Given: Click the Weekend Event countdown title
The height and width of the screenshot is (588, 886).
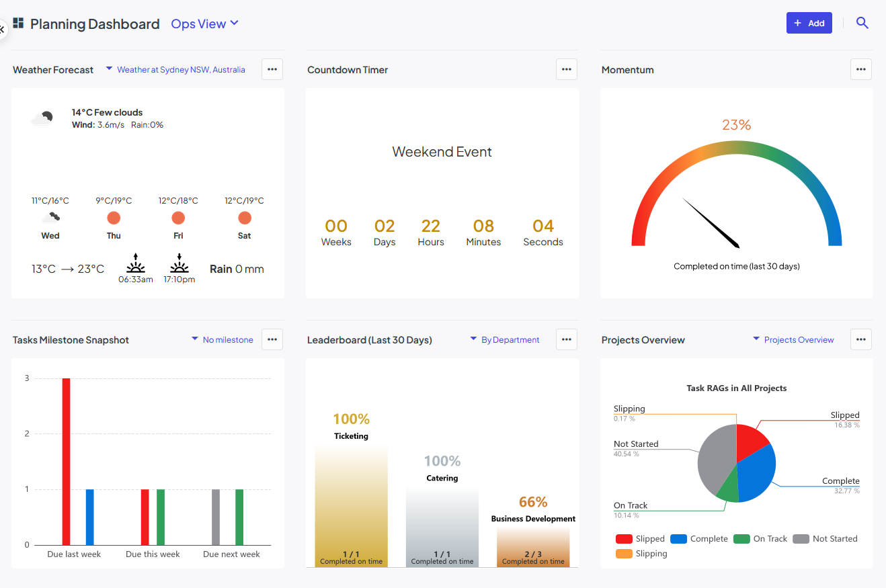Looking at the screenshot, I should pyautogui.click(x=442, y=152).
